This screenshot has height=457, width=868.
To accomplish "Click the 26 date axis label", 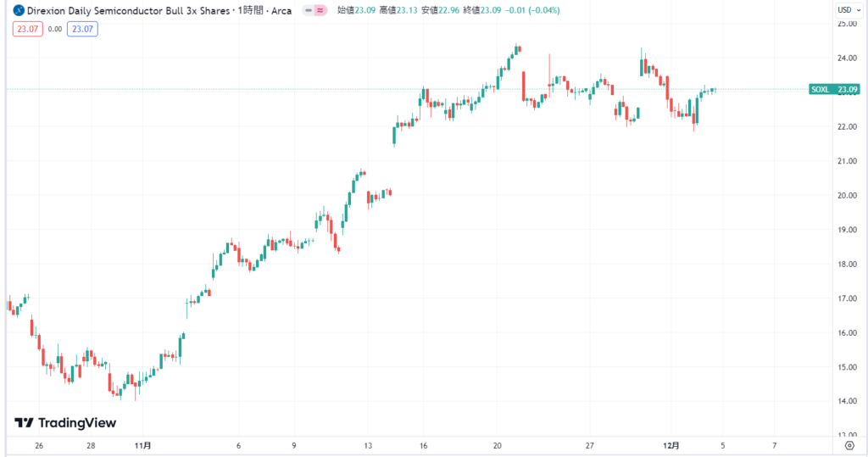I will (39, 445).
